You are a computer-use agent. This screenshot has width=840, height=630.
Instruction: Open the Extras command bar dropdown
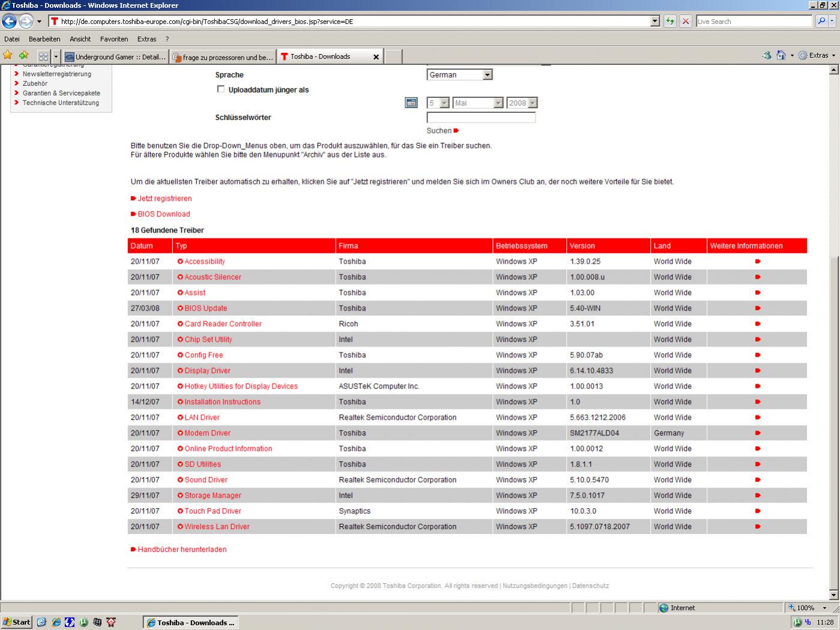[818, 55]
